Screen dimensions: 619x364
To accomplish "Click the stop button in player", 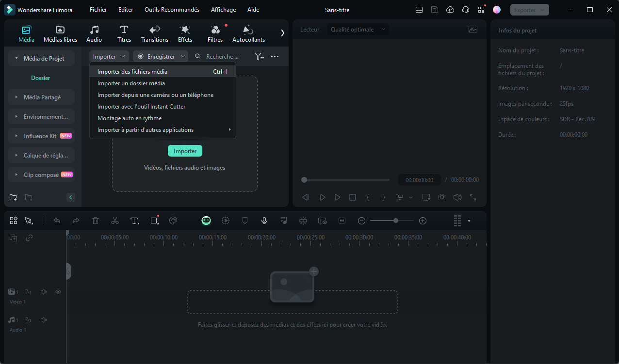I will [x=353, y=197].
